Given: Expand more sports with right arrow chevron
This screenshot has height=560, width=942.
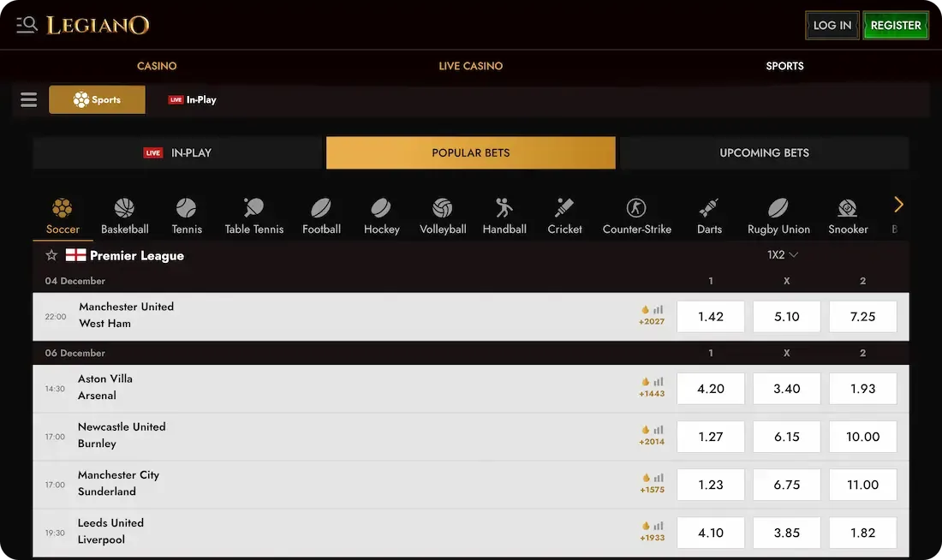Looking at the screenshot, I should (x=898, y=206).
